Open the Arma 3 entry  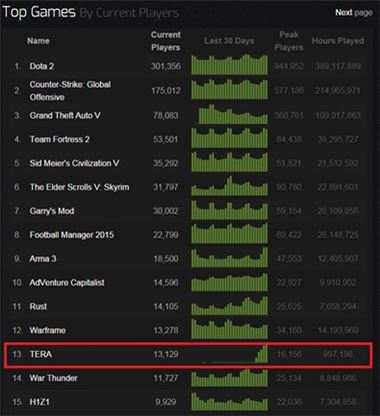(43, 259)
